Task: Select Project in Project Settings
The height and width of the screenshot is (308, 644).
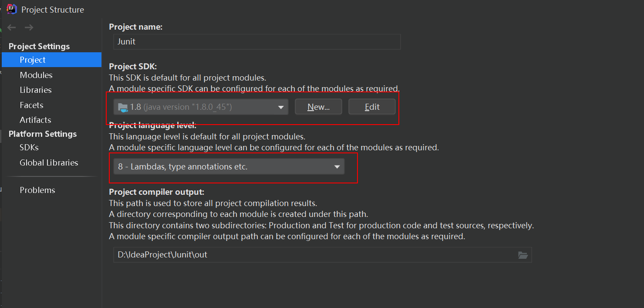Action: tap(33, 60)
